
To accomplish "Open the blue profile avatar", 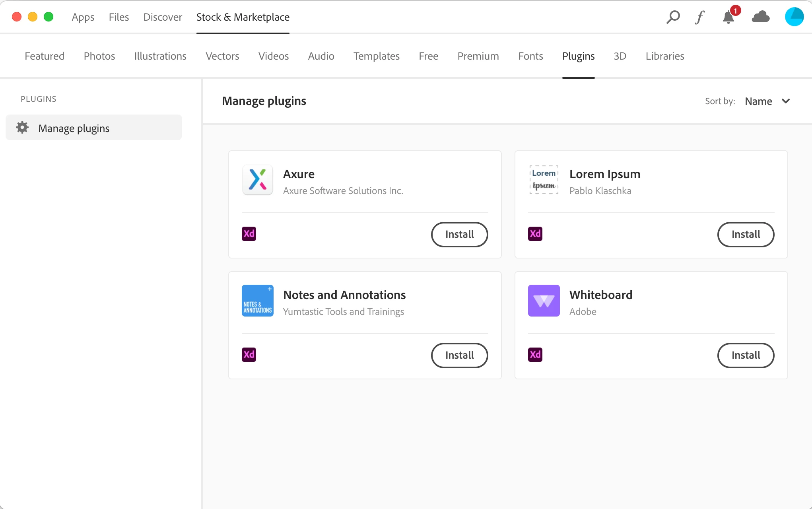I will pyautogui.click(x=794, y=17).
